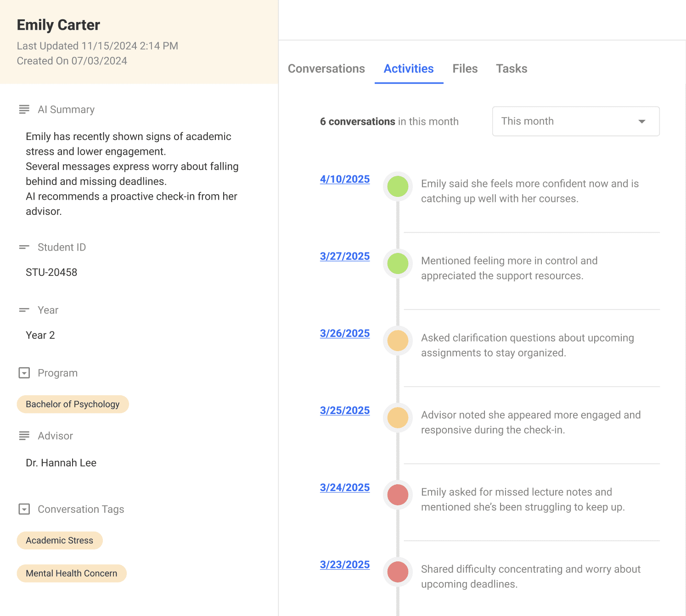Click the orange marker for 3/25/2025
The width and height of the screenshot is (686, 616).
tap(398, 418)
